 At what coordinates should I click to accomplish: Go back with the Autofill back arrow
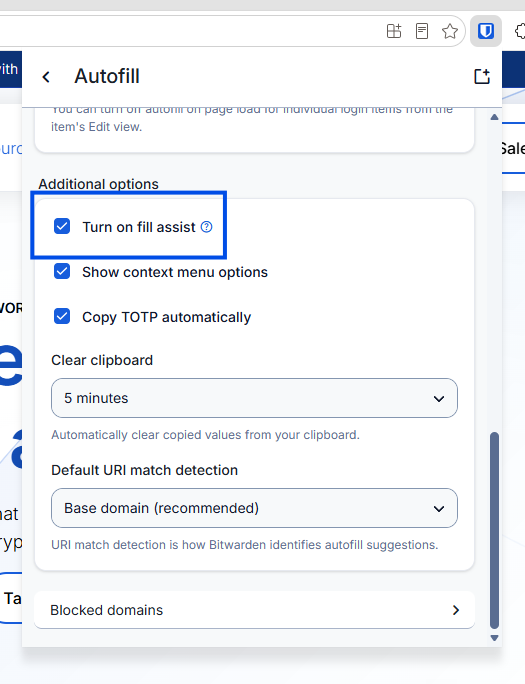pyautogui.click(x=46, y=77)
